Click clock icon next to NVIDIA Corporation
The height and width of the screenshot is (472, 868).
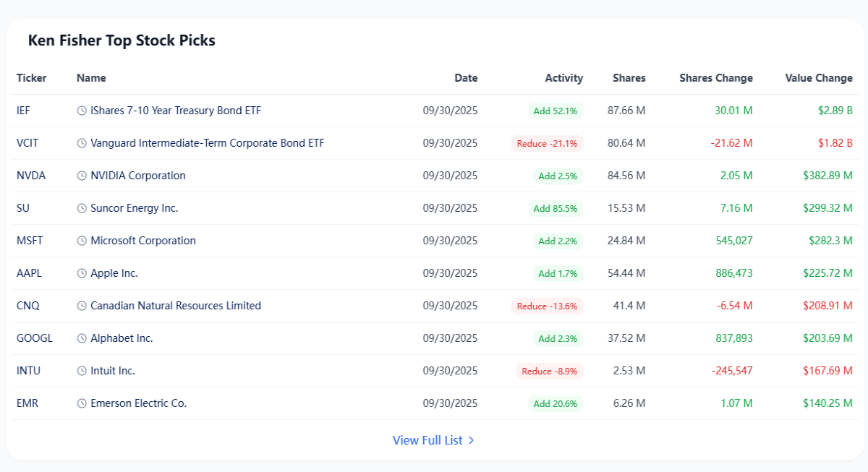[82, 176]
